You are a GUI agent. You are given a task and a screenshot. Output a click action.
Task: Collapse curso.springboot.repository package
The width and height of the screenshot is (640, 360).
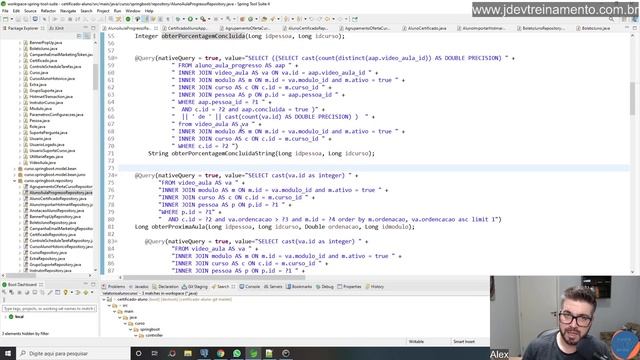(x=15, y=180)
